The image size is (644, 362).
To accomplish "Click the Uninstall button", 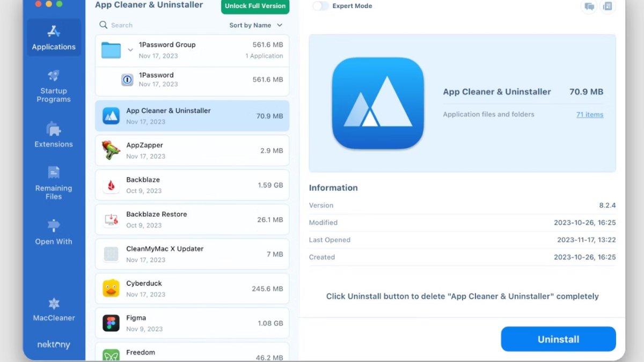I will tap(559, 339).
